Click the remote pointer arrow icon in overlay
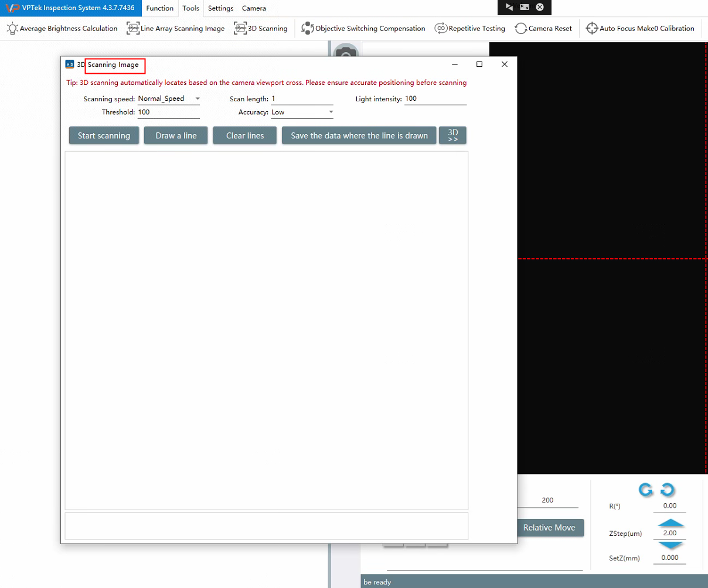This screenshot has width=708, height=588. coord(509,7)
